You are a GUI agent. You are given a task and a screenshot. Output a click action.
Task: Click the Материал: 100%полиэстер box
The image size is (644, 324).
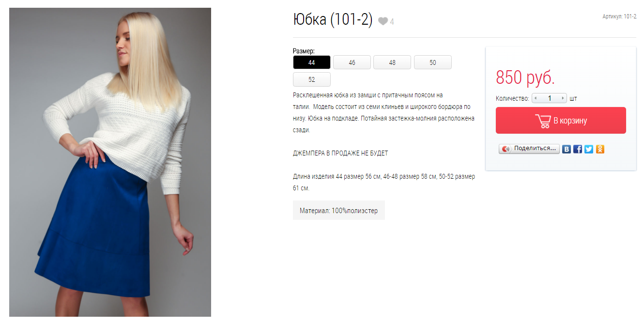tap(339, 210)
